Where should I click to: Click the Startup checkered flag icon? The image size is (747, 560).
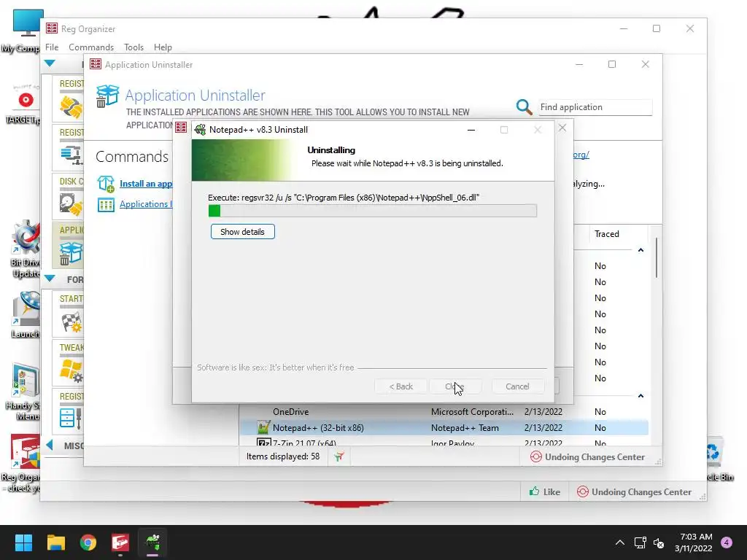[71, 322]
